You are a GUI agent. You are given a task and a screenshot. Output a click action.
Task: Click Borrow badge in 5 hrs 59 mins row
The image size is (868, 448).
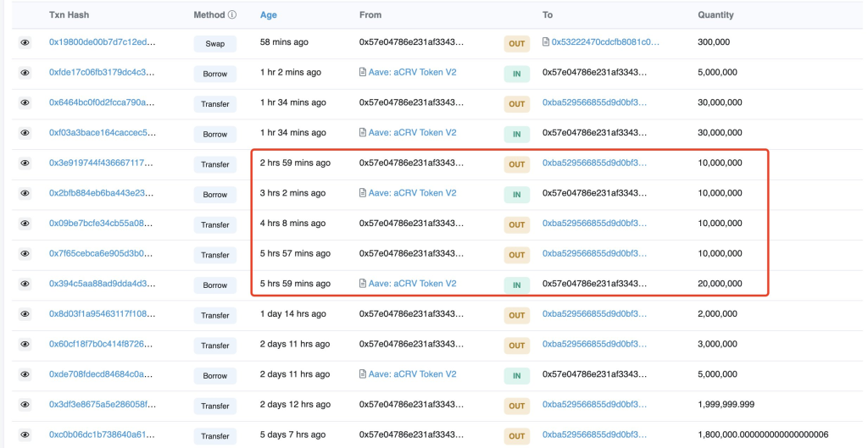point(214,285)
